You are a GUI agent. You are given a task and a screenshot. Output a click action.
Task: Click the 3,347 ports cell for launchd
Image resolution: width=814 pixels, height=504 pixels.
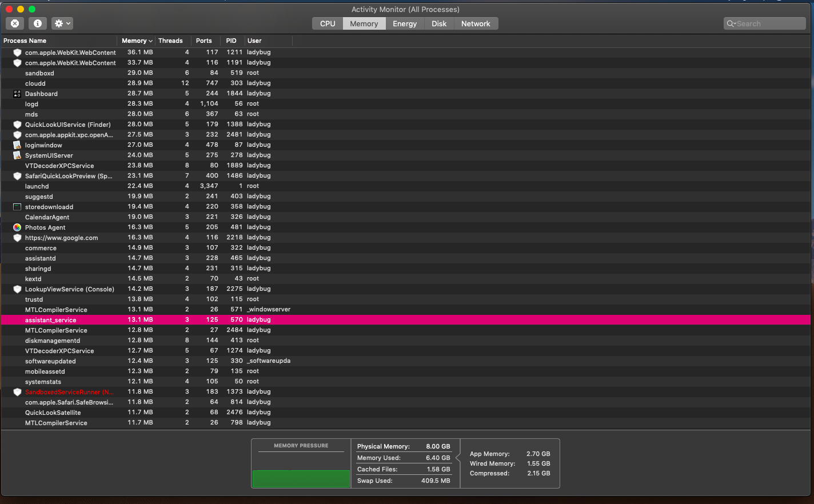(209, 186)
